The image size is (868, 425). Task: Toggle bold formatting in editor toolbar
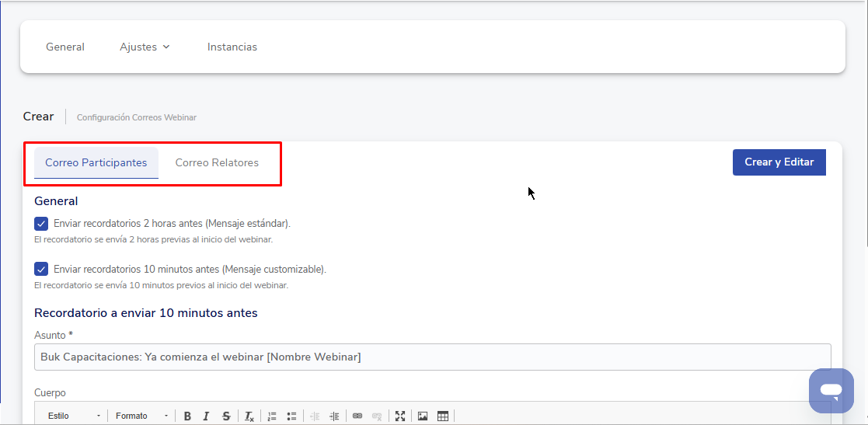(x=187, y=416)
